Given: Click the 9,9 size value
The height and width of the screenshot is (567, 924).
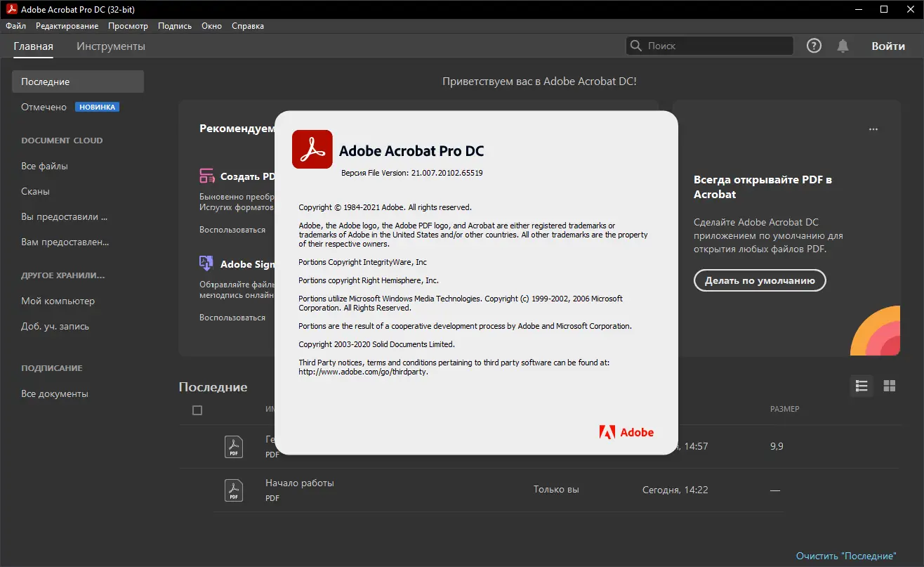Looking at the screenshot, I should click(776, 446).
